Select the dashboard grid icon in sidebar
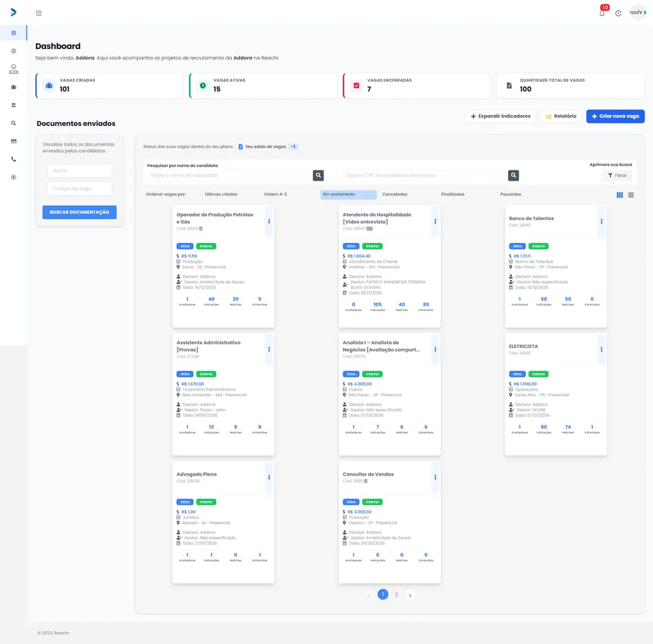 (x=14, y=33)
